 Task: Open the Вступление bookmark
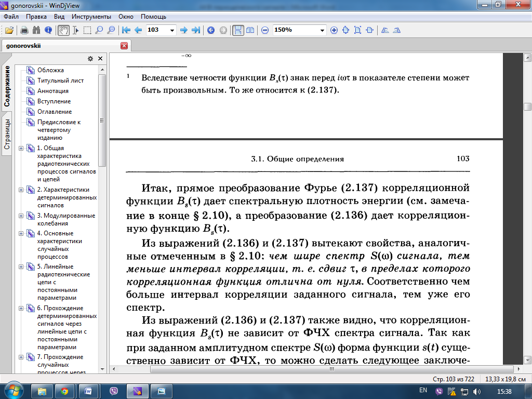tap(54, 101)
